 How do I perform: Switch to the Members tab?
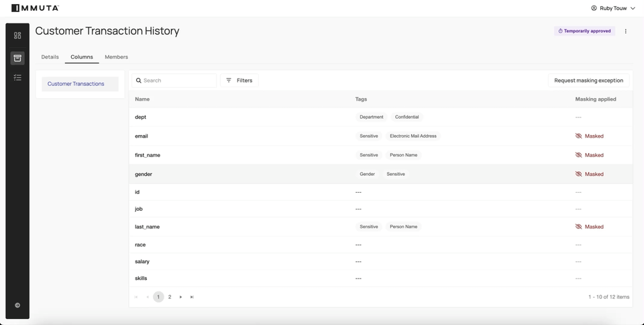click(116, 57)
